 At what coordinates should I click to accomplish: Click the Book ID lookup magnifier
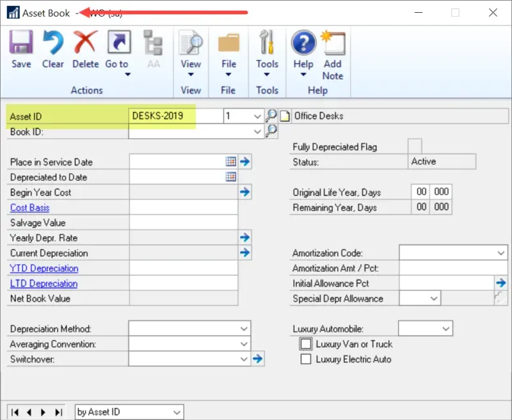coord(272,131)
